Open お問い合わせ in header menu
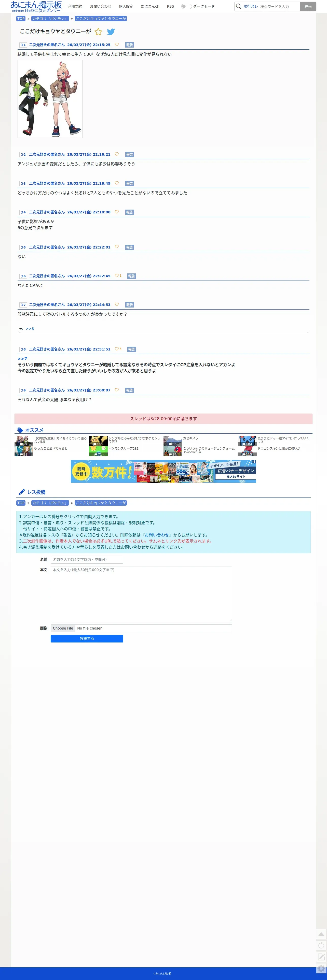Viewport: 327px width, 980px height. pyautogui.click(x=101, y=6)
